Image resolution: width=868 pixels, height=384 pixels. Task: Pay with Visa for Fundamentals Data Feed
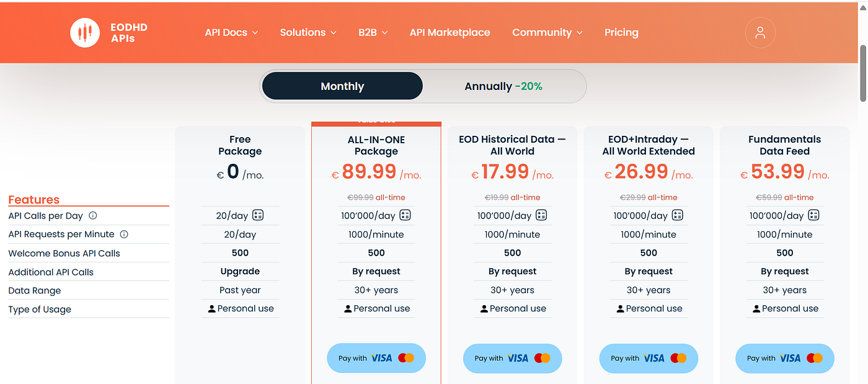click(784, 358)
